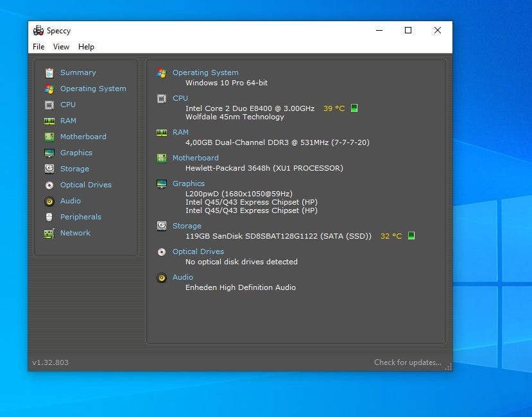Click the green CPU temperature indicator
Viewport: 532px width, 417px height.
[354, 108]
